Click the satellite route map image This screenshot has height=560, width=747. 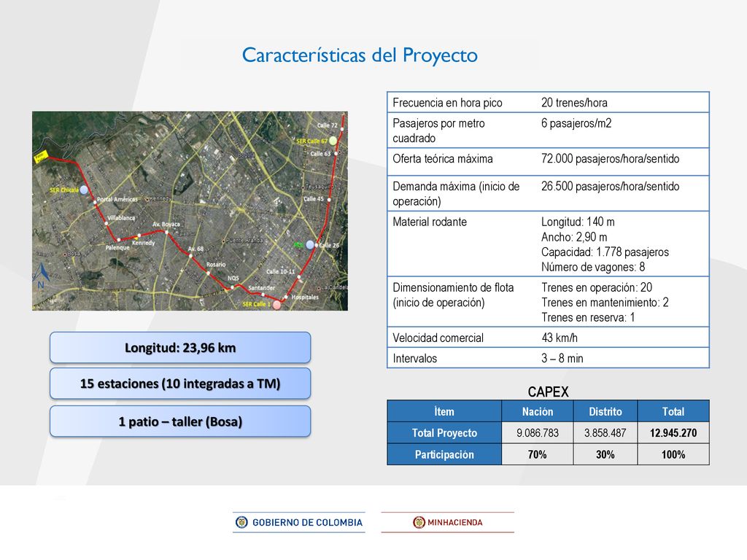(x=190, y=211)
